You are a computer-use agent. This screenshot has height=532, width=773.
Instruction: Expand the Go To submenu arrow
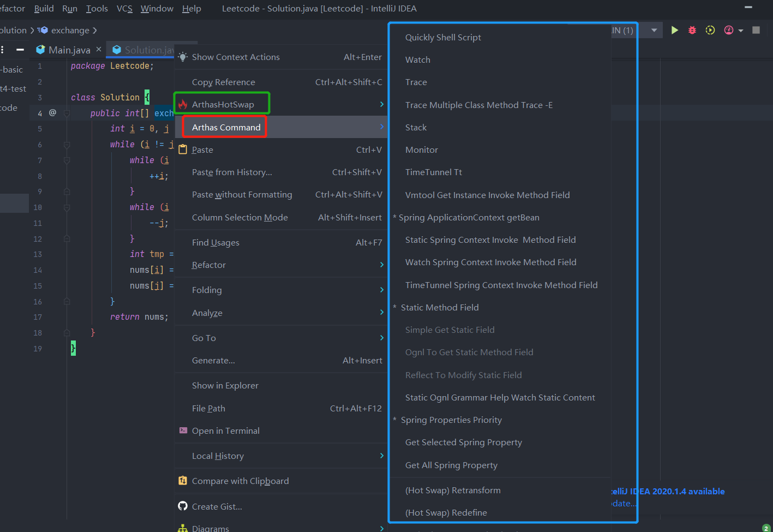point(381,338)
